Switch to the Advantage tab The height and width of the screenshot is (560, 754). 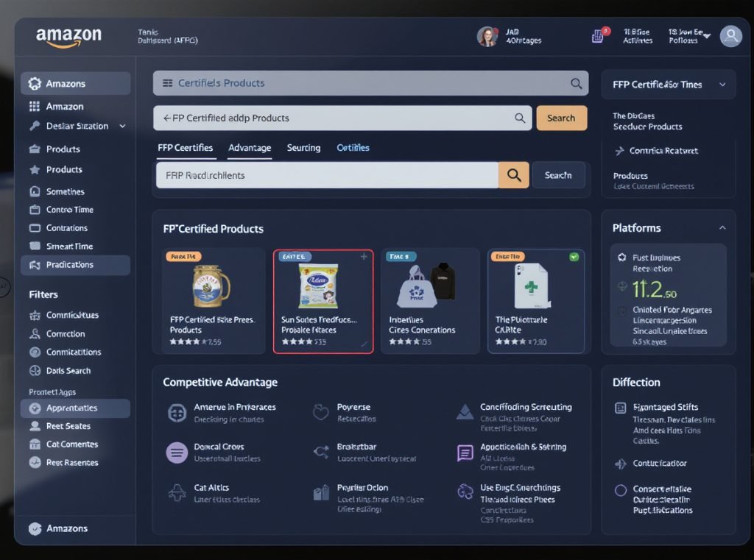(250, 148)
